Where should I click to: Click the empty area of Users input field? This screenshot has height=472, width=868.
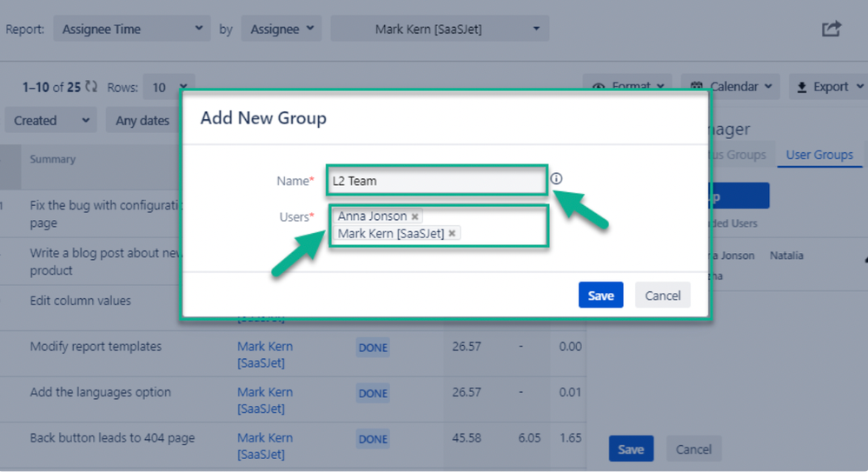[x=504, y=227]
